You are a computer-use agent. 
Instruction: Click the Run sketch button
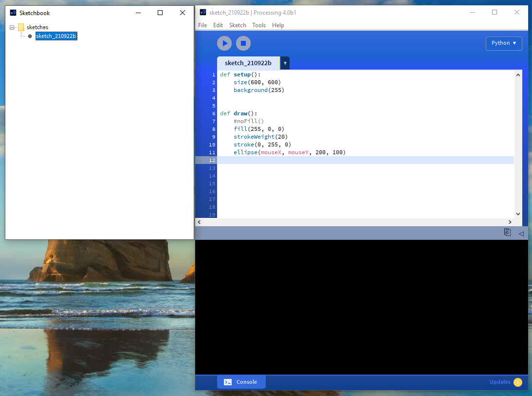pyautogui.click(x=224, y=43)
